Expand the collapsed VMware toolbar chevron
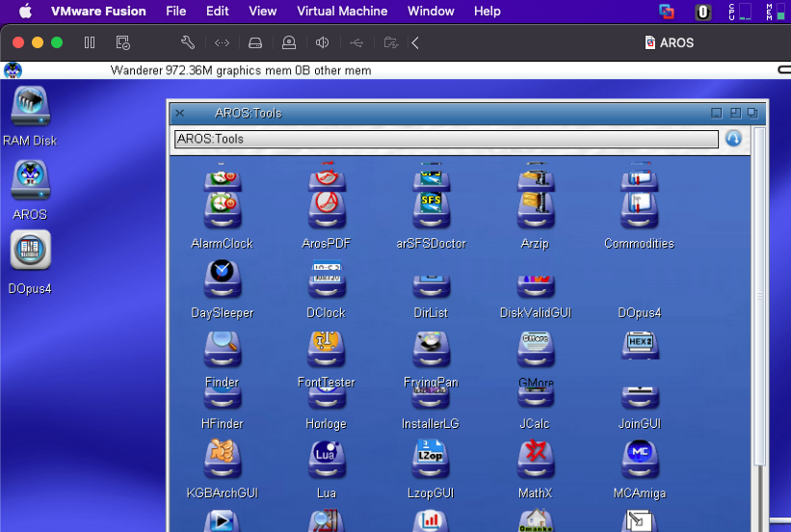791x532 pixels. [x=415, y=42]
